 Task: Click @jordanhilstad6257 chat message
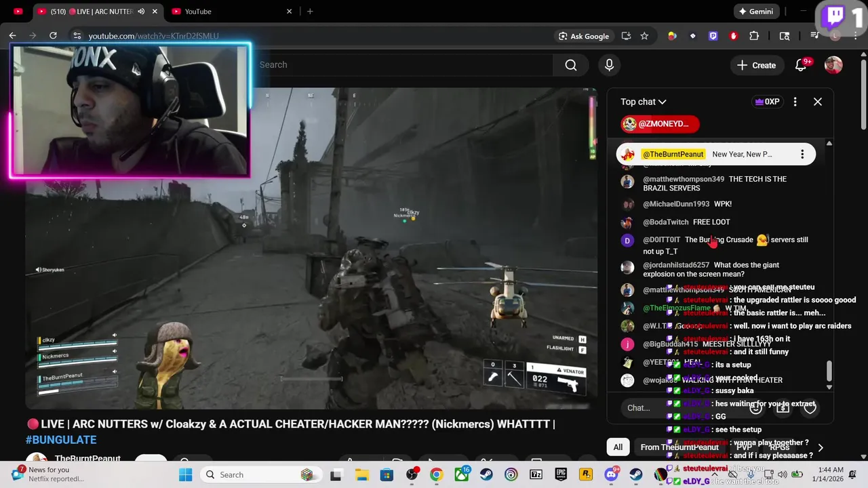(x=711, y=269)
